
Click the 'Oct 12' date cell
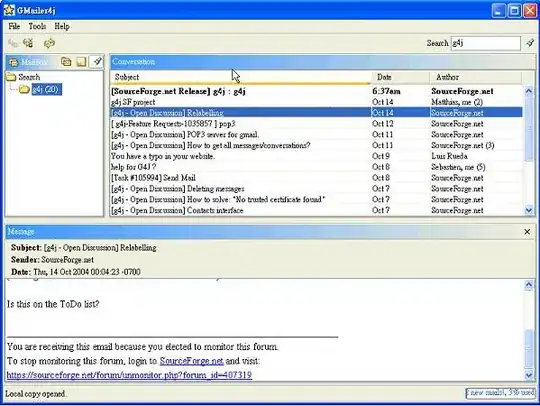[383, 124]
